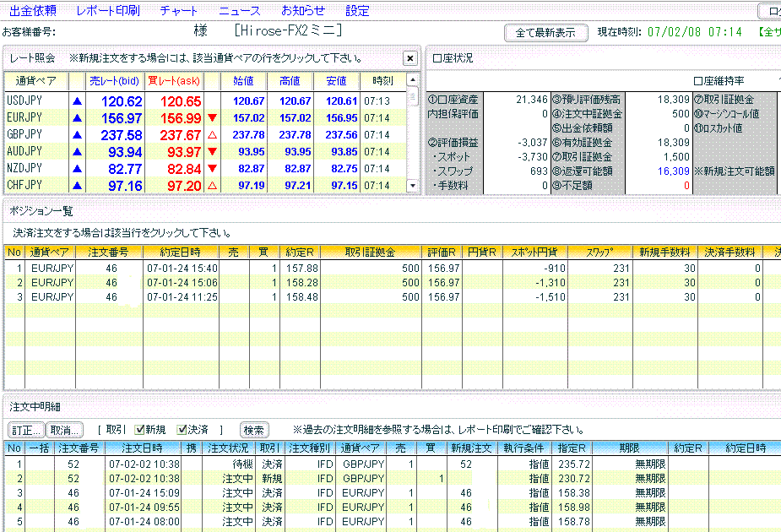The image size is (781, 532).
Task: Click the 執行条件 column header
Action: click(x=525, y=448)
